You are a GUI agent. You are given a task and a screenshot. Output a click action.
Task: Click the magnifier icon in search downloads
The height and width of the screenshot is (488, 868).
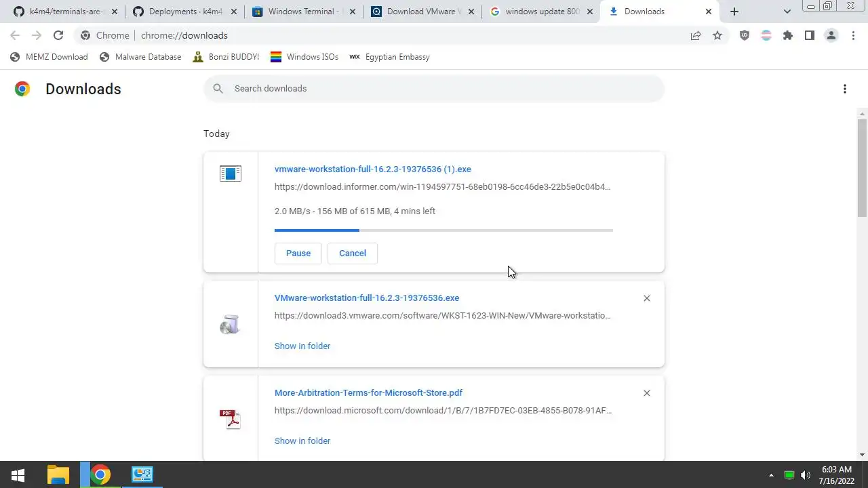tap(218, 89)
